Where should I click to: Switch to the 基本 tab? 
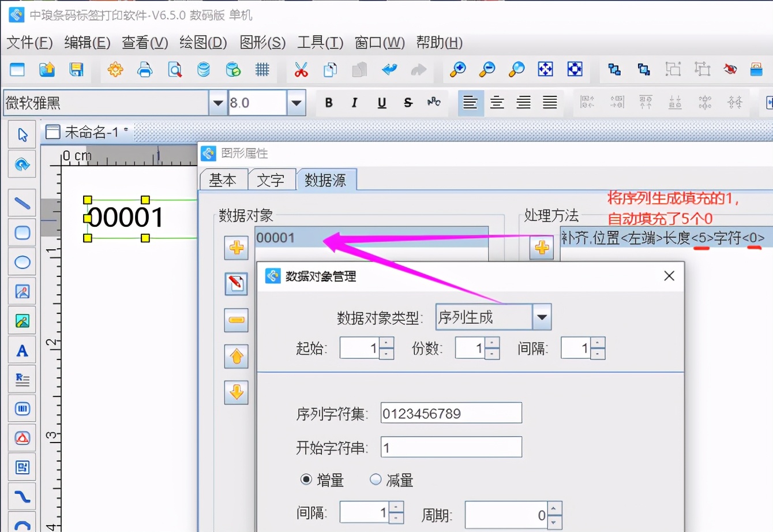223,180
